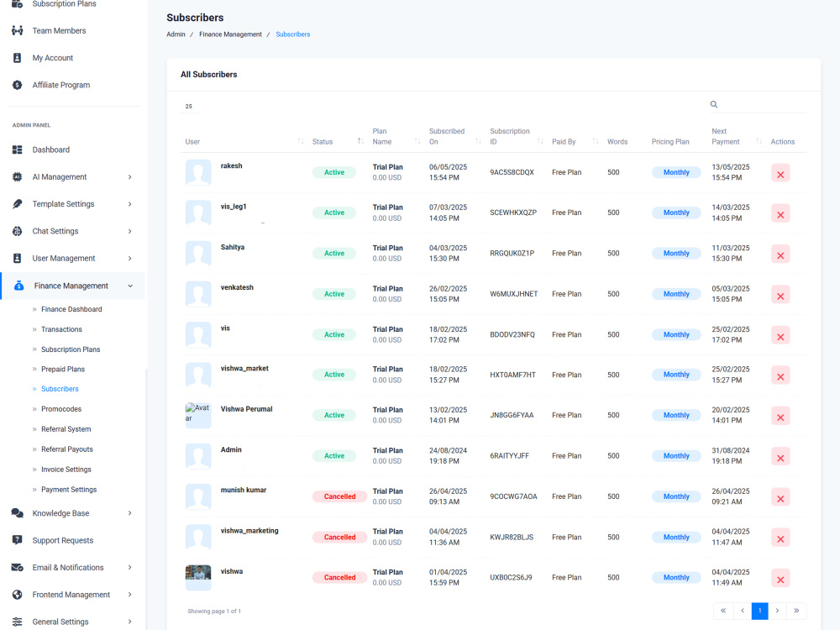Click the Dashboard grid icon

pos(17,150)
